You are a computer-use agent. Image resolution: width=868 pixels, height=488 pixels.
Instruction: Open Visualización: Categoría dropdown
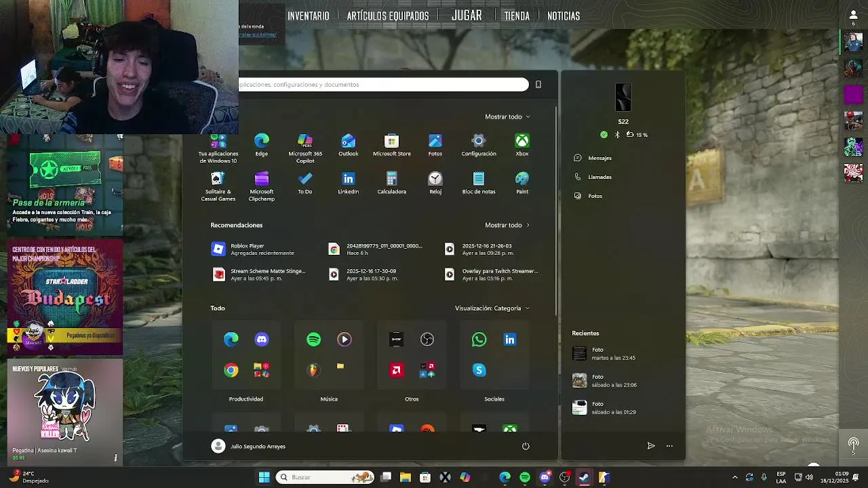pos(492,308)
